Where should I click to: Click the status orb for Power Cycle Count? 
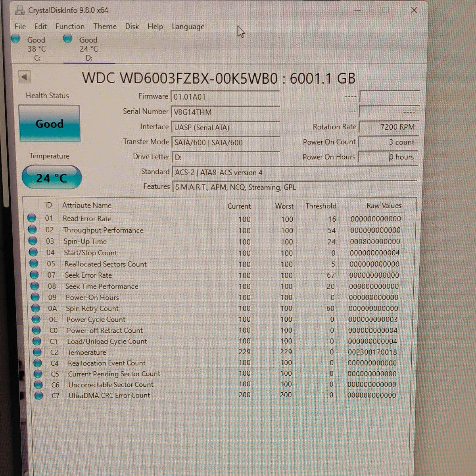[x=36, y=319]
